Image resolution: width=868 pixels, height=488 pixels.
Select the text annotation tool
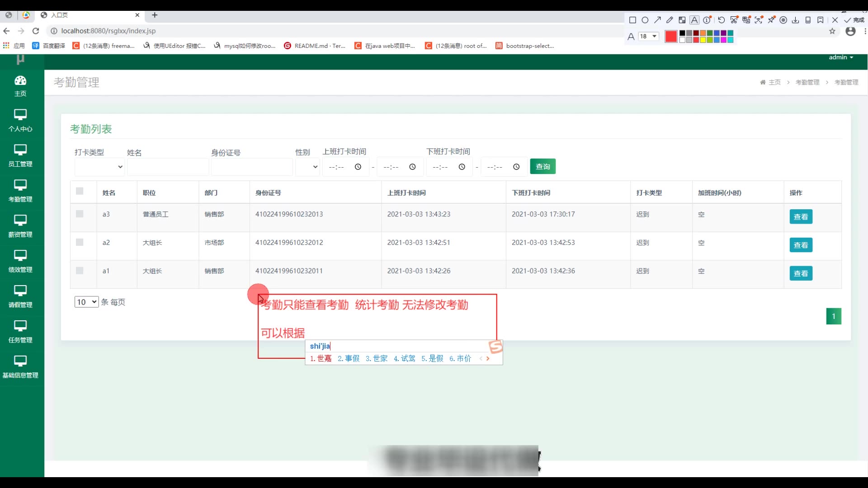click(x=694, y=20)
